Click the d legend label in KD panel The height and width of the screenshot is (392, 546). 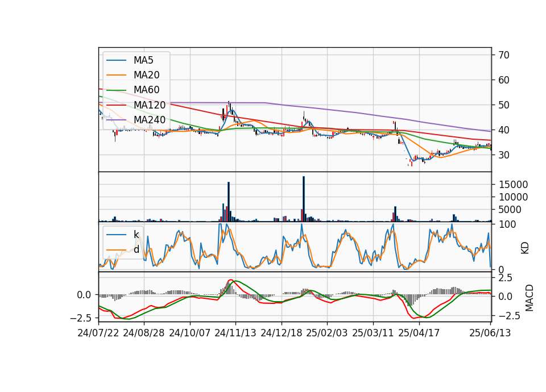(x=136, y=249)
